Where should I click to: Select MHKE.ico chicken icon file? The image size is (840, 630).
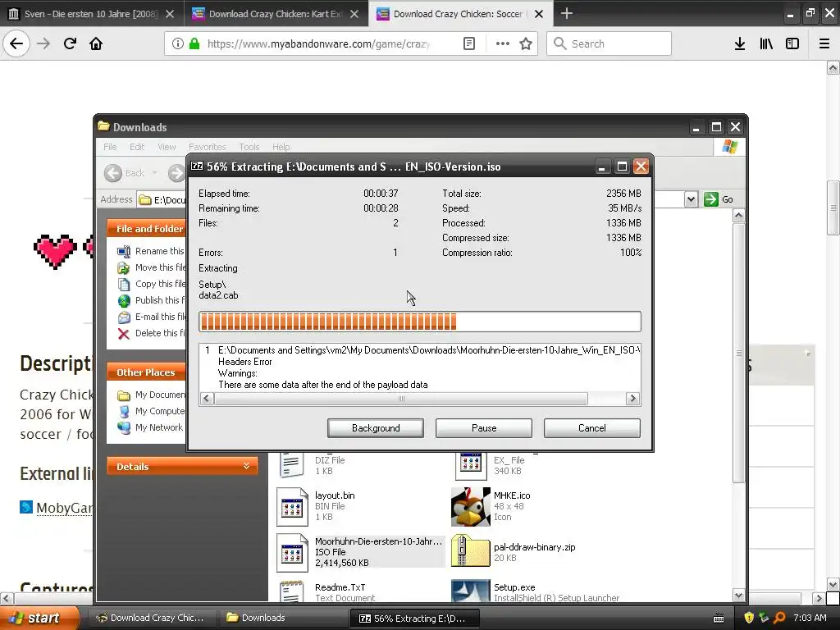(470, 506)
